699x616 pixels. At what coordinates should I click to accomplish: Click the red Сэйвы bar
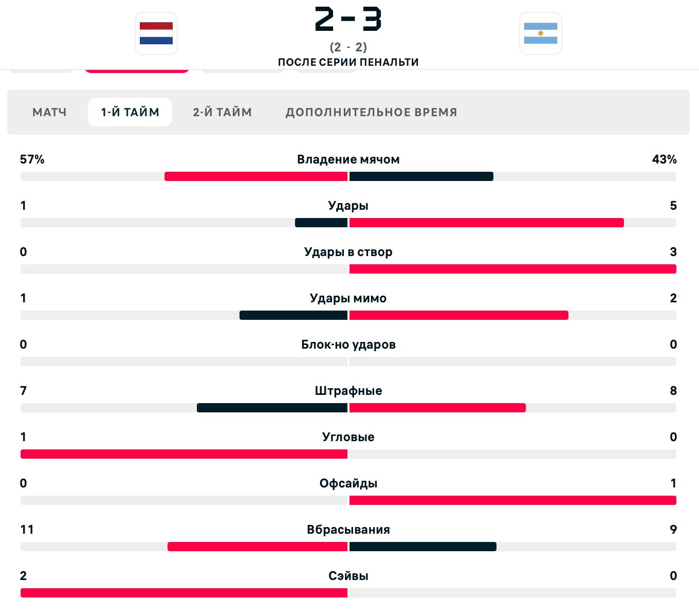[x=184, y=593]
